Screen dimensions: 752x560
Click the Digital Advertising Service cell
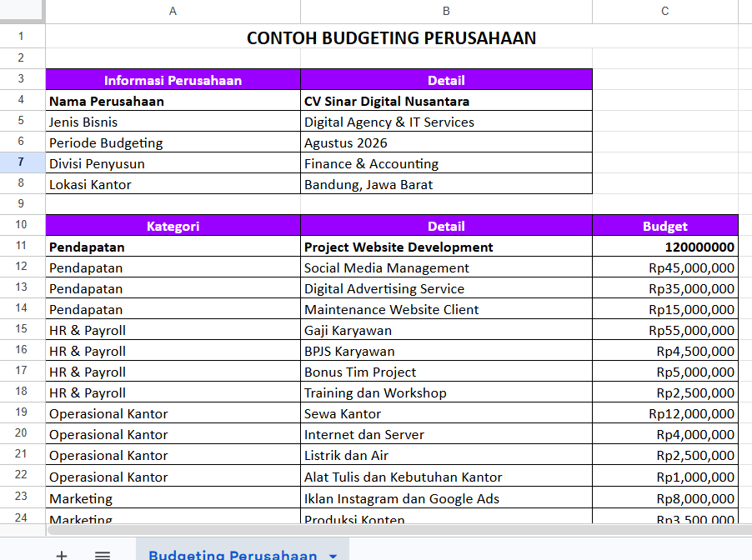point(447,288)
